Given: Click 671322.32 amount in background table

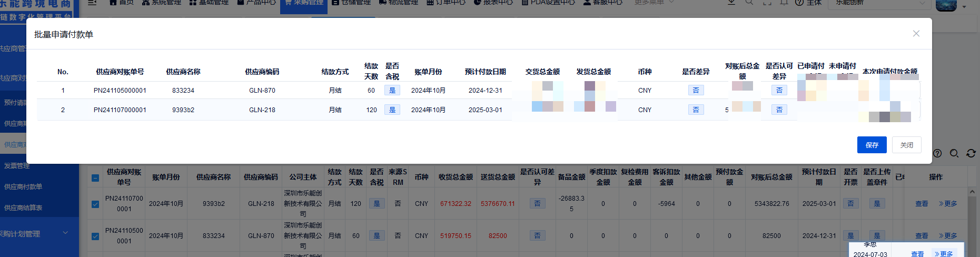Looking at the screenshot, I should (456, 204).
